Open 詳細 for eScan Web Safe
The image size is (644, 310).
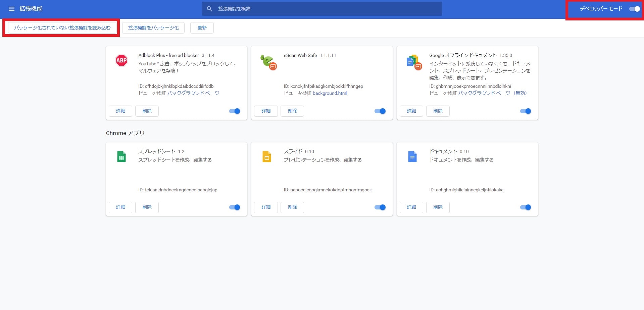click(x=266, y=111)
